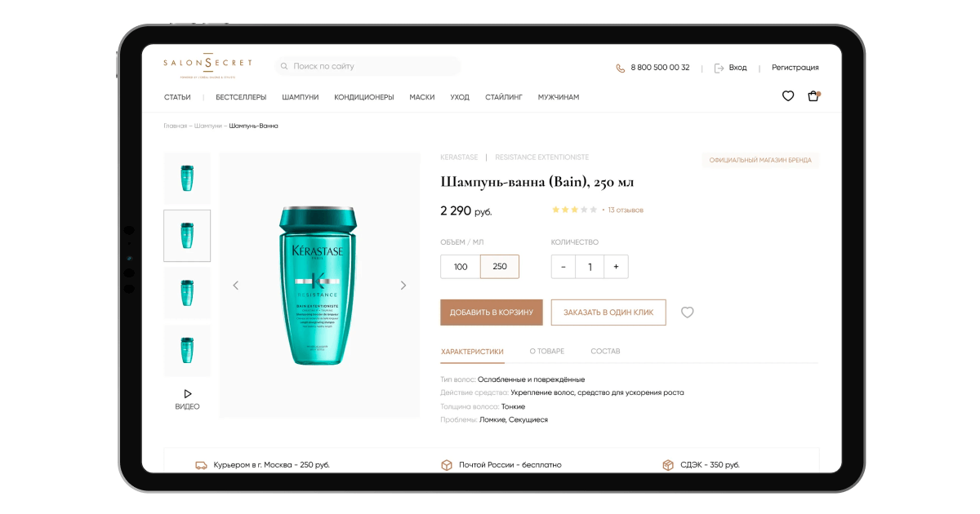Switch to the СОСТАВ tab

pos(606,352)
